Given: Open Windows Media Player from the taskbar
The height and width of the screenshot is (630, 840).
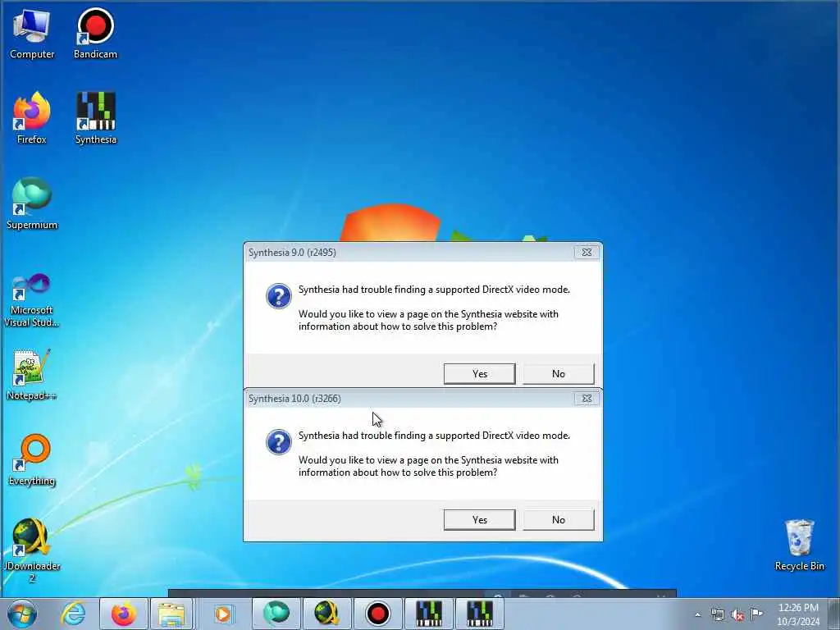Looking at the screenshot, I should click(222, 614).
